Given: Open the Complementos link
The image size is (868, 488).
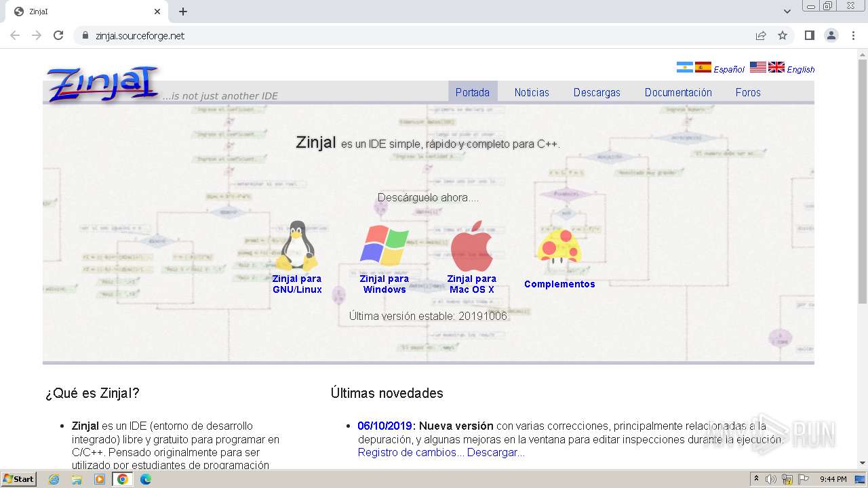Looking at the screenshot, I should tap(559, 284).
